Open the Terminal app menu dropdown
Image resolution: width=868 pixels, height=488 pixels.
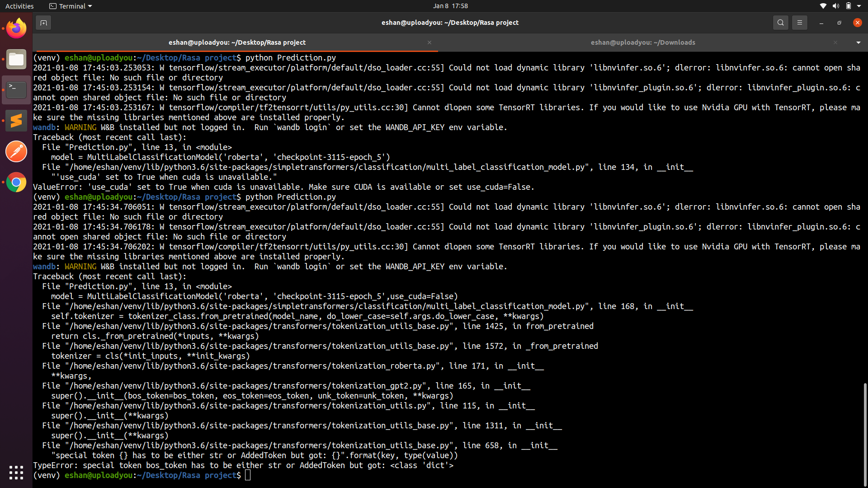coord(71,6)
